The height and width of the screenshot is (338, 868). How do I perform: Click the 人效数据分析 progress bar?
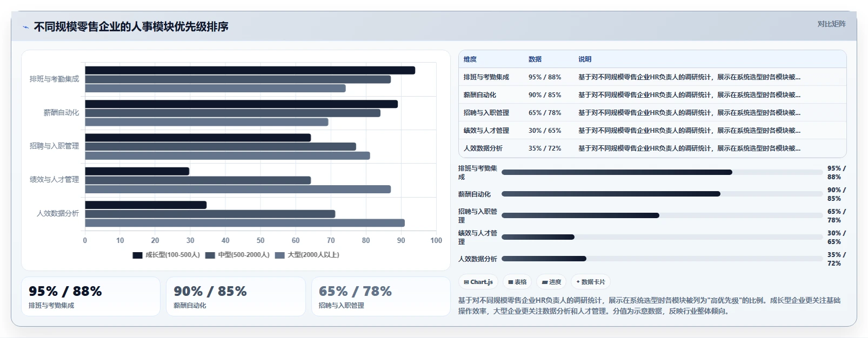(662, 259)
